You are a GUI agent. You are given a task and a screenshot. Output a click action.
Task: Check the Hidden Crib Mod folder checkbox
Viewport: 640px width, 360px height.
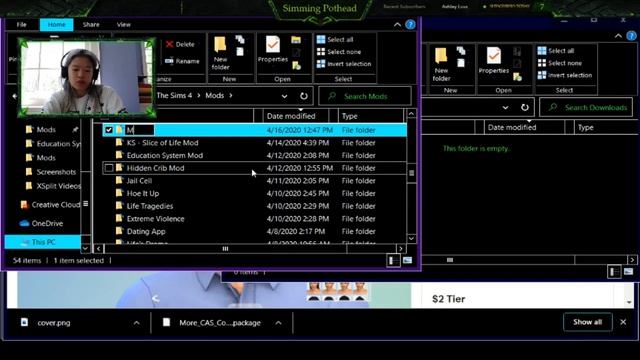109,168
